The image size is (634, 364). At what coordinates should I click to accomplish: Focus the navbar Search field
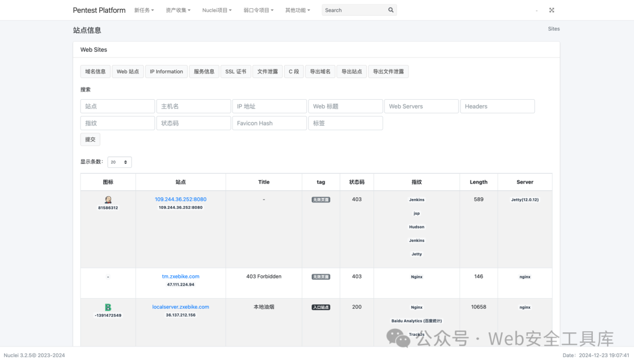[x=354, y=10]
